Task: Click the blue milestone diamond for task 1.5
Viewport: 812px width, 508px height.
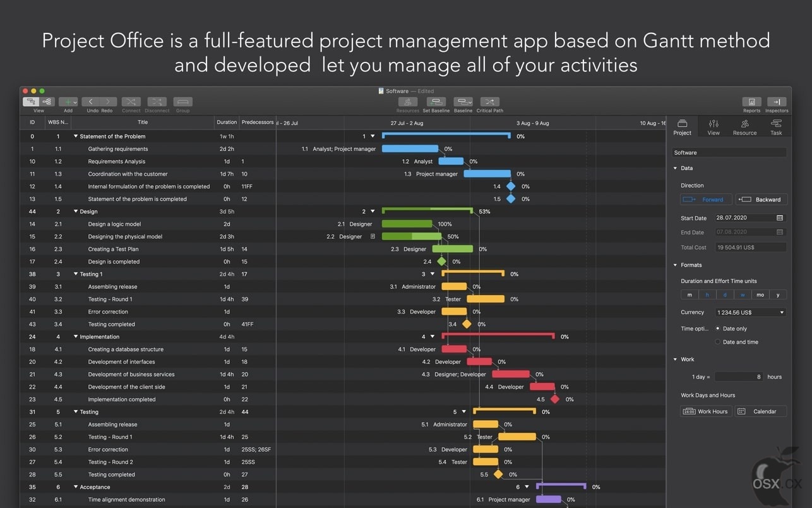Action: [x=511, y=199]
